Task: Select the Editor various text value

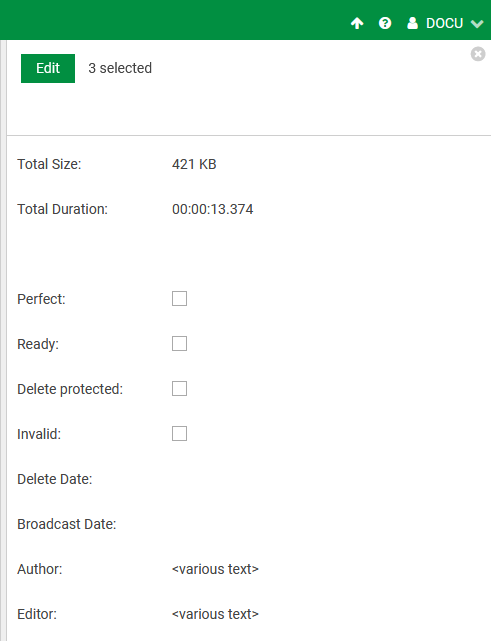Action: click(215, 614)
